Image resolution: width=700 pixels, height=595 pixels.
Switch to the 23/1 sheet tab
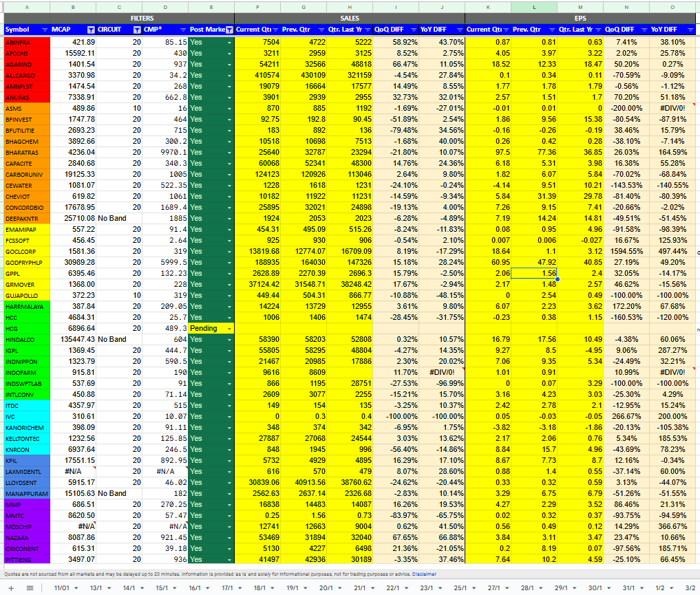pyautogui.click(x=426, y=588)
